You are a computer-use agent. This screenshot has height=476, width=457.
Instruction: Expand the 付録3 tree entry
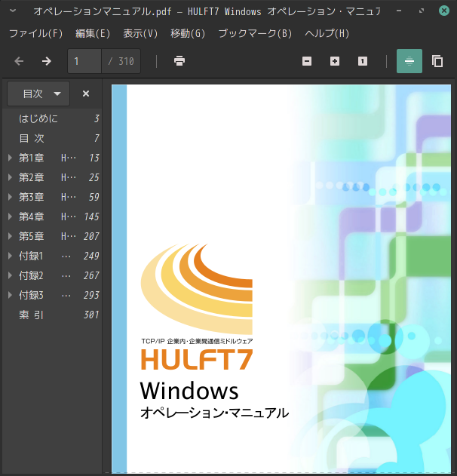click(x=10, y=295)
